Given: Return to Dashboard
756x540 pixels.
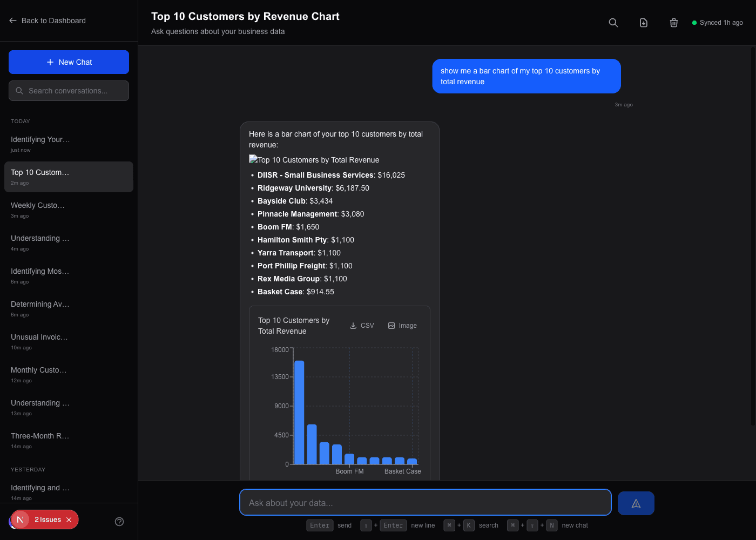Looking at the screenshot, I should (53, 21).
